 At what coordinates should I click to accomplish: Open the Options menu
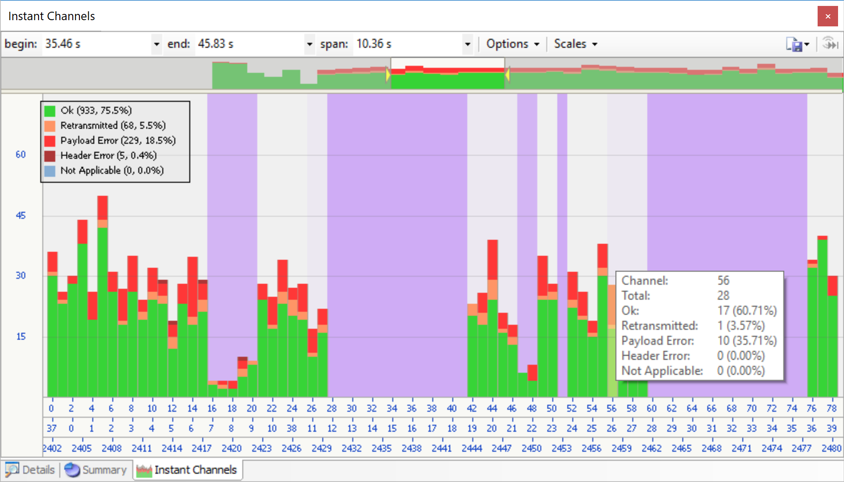[513, 44]
